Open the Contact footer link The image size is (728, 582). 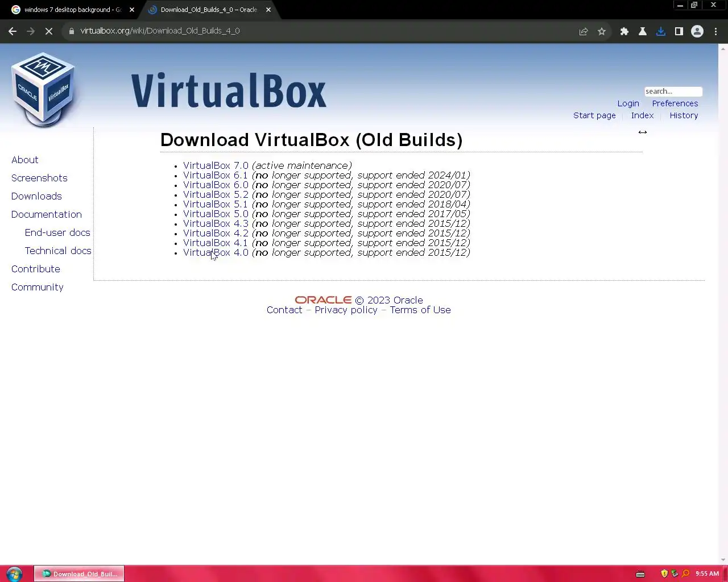(284, 310)
